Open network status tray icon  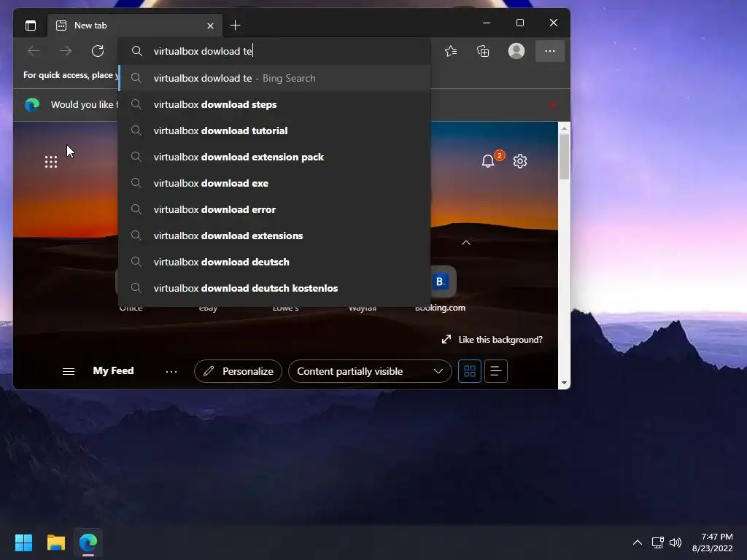click(658, 542)
